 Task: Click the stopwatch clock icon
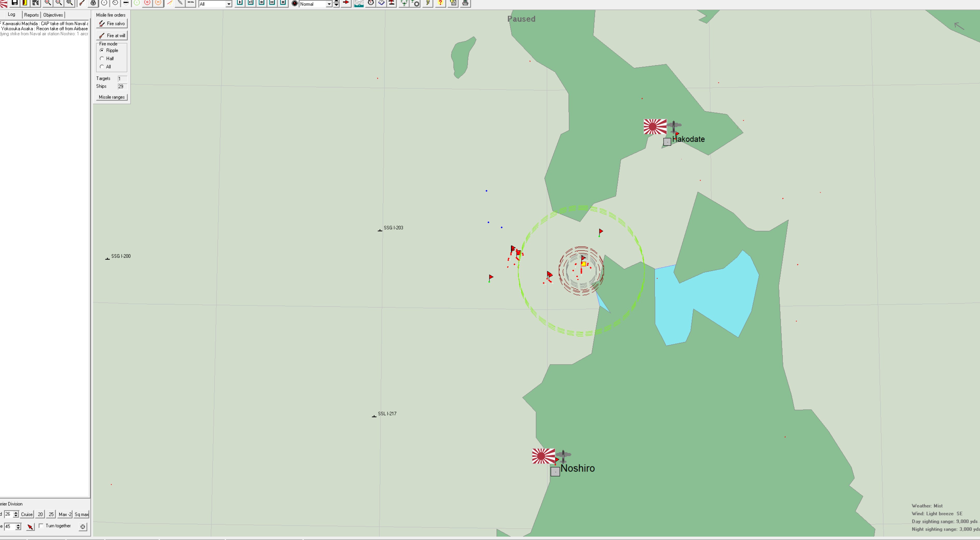tap(371, 3)
